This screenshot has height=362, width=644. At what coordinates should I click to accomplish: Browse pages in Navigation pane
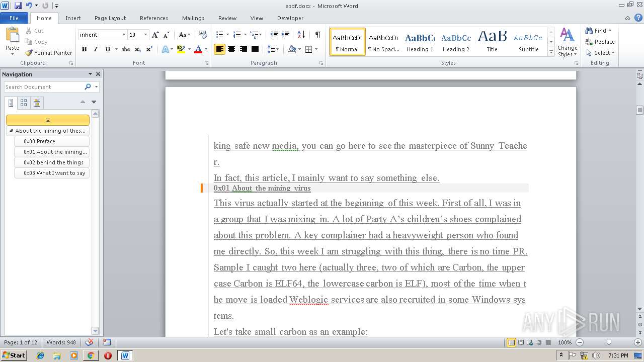pos(24,103)
